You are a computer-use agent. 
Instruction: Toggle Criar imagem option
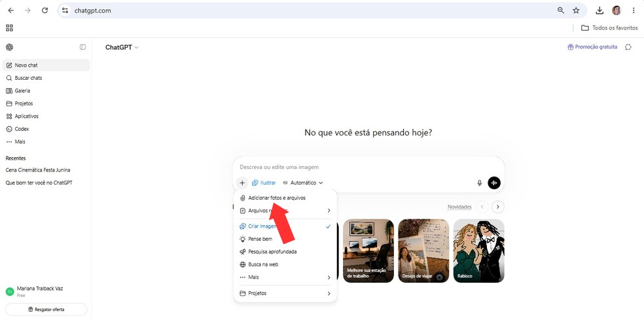tap(285, 226)
